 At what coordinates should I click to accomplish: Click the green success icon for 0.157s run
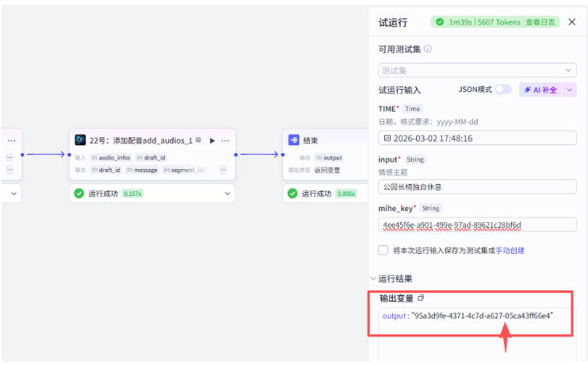pos(78,194)
